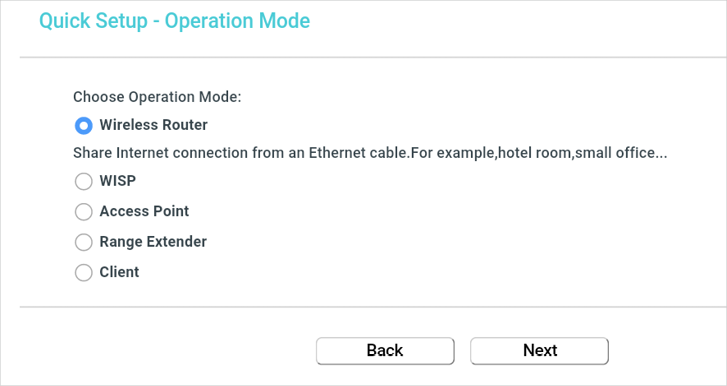Click the "Client" text label

pyautogui.click(x=119, y=272)
